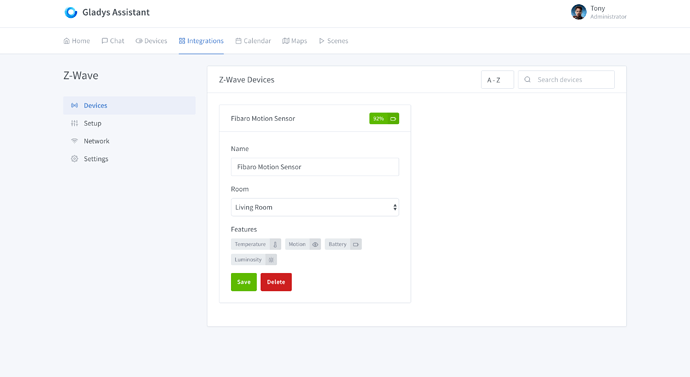Save the Fibaro Motion Sensor device
Image resolution: width=690 pixels, height=377 pixels.
coord(244,282)
